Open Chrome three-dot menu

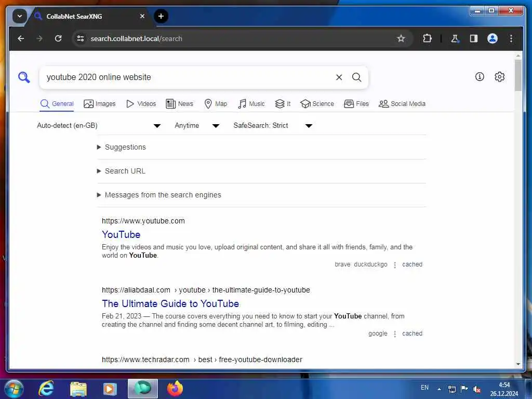click(511, 38)
